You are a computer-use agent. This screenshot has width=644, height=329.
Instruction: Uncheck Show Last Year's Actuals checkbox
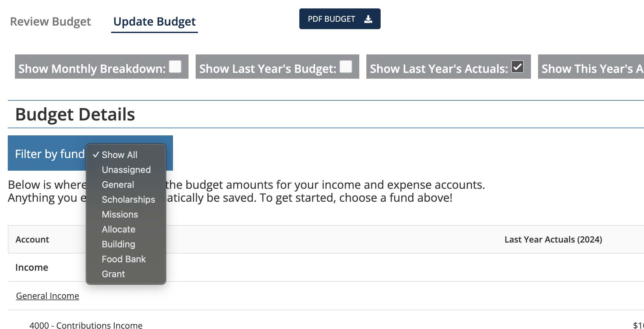(x=518, y=67)
